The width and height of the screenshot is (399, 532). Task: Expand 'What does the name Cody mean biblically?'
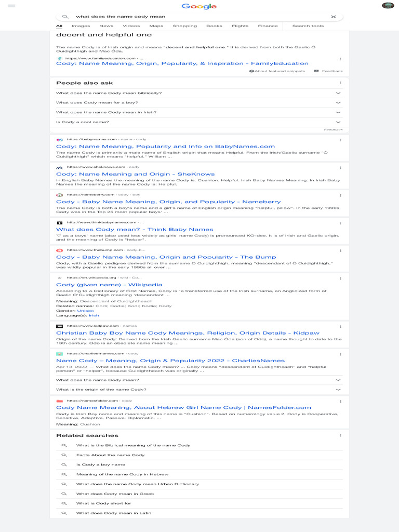(338, 93)
